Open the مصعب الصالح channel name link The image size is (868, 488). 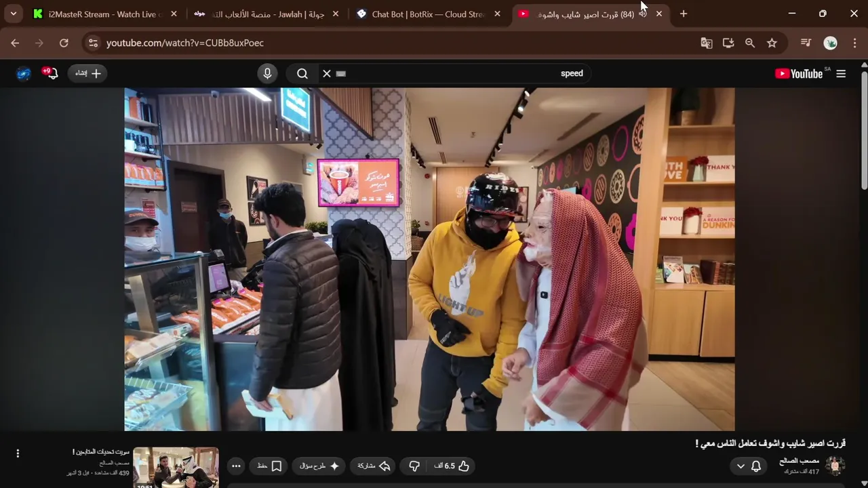(799, 461)
